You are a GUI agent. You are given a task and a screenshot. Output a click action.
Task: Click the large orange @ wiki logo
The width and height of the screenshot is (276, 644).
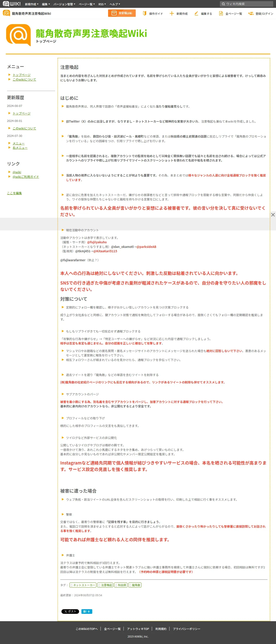(x=18, y=35)
